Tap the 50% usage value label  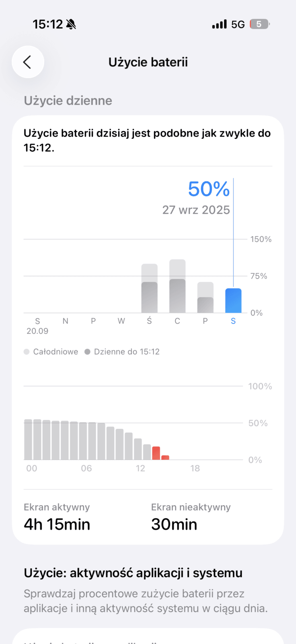click(209, 189)
